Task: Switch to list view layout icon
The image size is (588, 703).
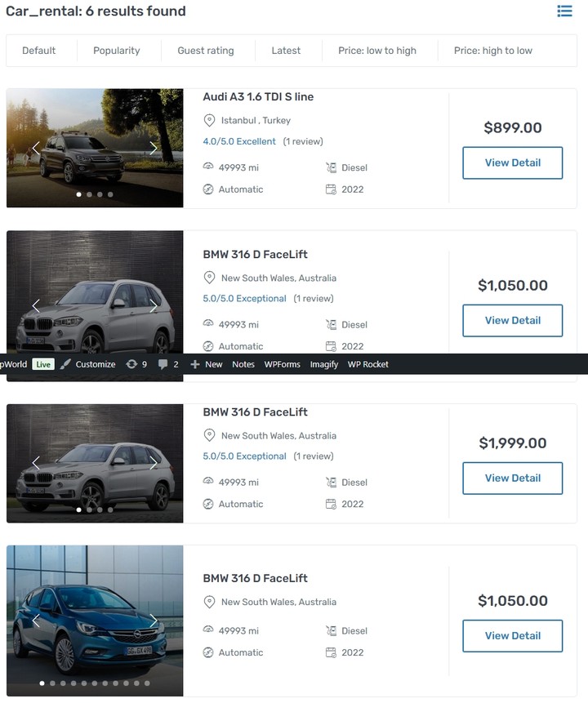Action: click(564, 11)
